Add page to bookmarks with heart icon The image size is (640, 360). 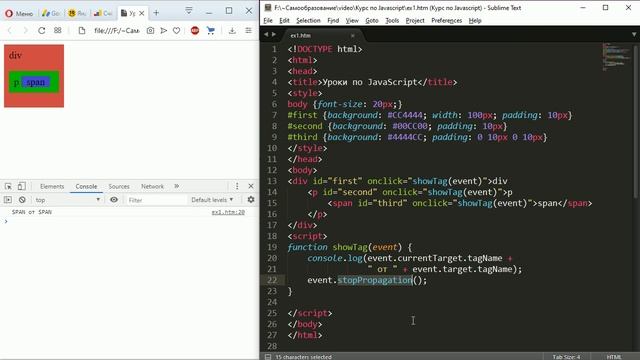176,31
